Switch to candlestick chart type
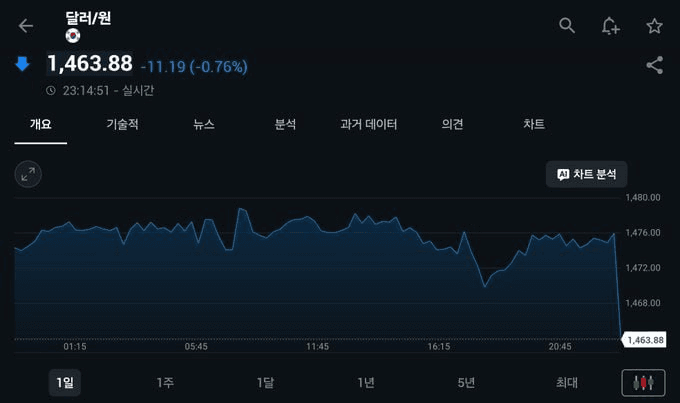This screenshot has width=680, height=403. (642, 382)
